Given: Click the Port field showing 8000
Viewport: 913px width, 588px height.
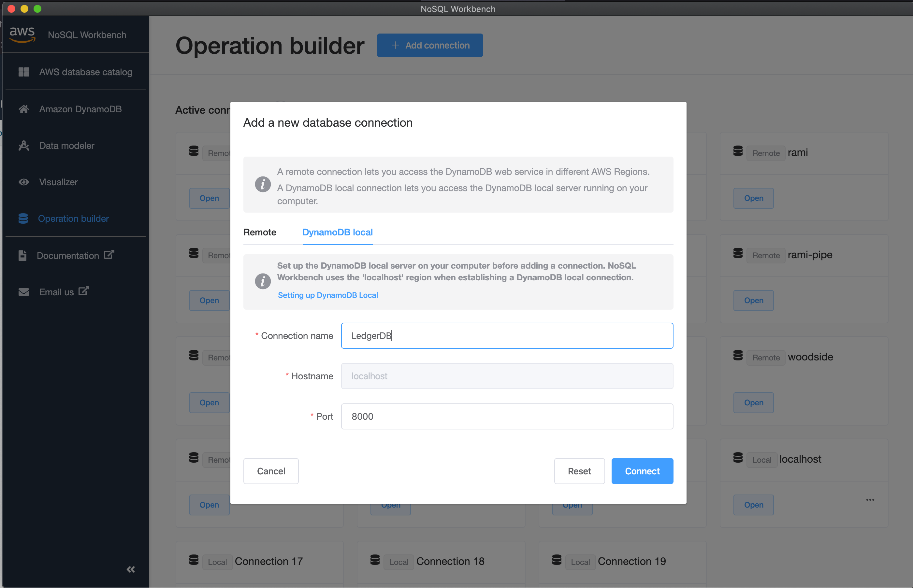Looking at the screenshot, I should (507, 416).
